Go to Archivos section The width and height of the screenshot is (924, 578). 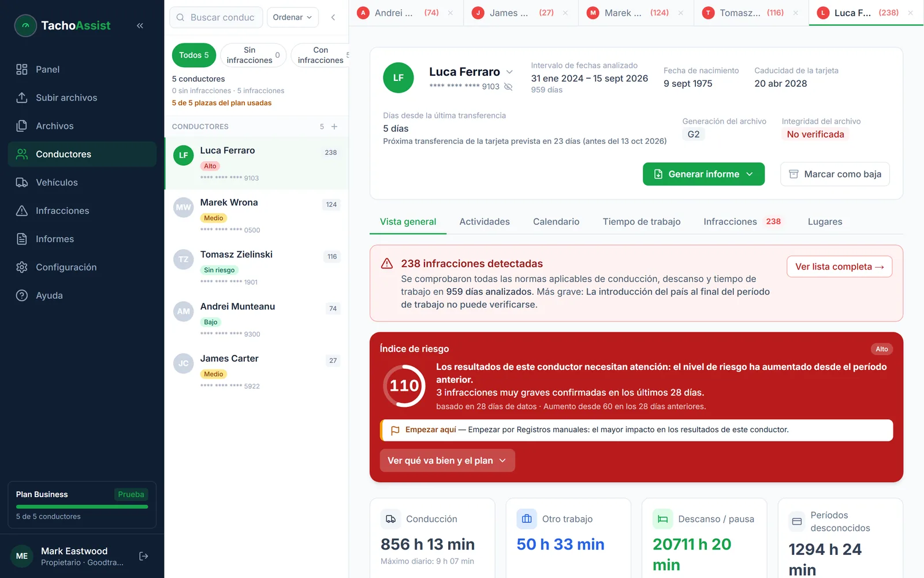tap(82, 126)
